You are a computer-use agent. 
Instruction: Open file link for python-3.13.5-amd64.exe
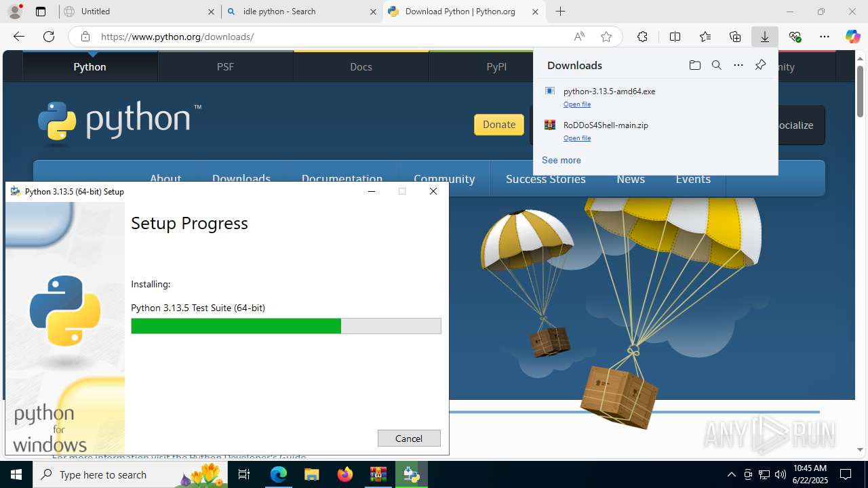577,104
